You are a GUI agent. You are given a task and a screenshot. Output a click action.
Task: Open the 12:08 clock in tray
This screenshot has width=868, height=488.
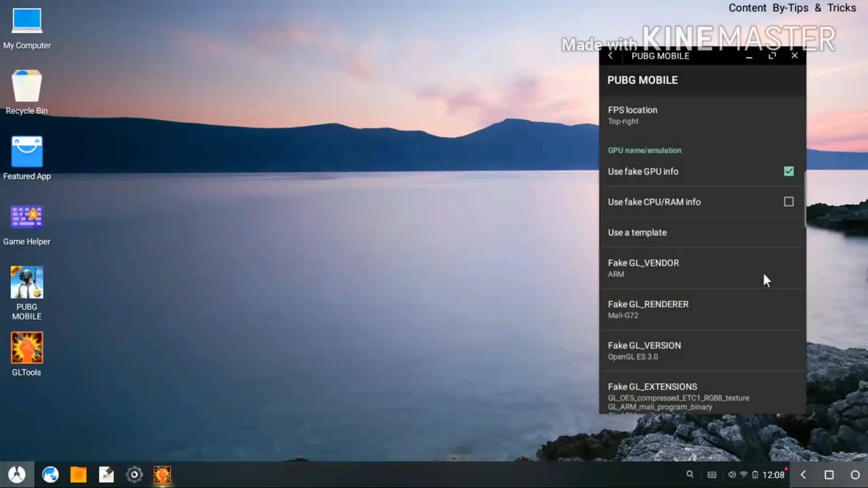coord(774,475)
